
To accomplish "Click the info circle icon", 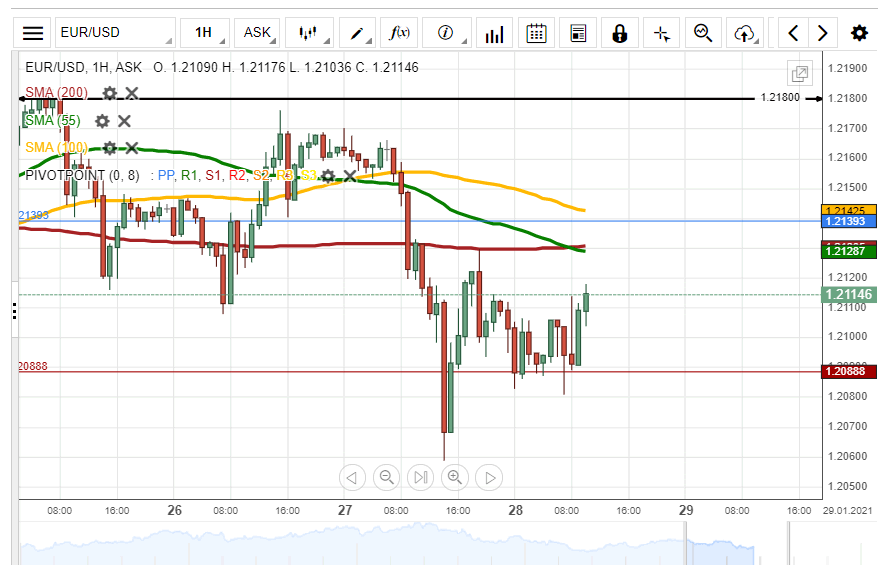I will (446, 33).
